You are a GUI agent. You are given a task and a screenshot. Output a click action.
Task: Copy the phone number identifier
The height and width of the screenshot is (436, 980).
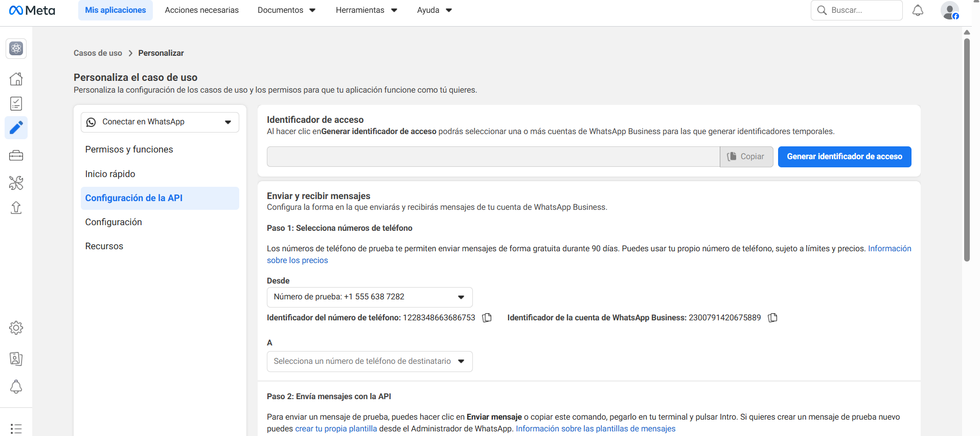pyautogui.click(x=487, y=318)
